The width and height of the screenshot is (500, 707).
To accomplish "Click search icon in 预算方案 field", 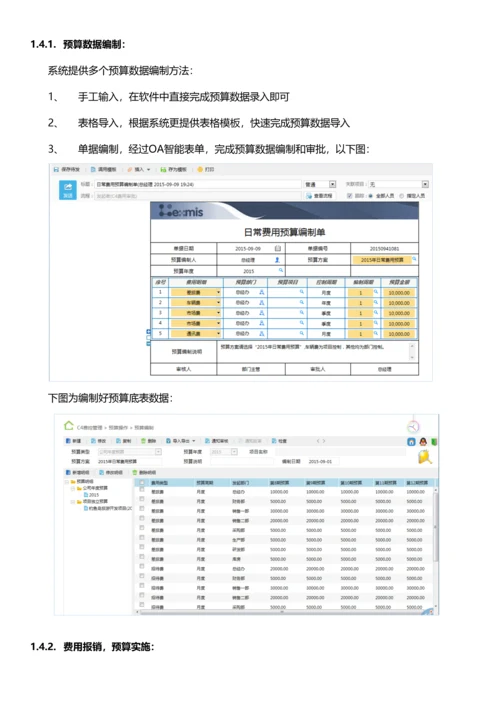I will click(414, 259).
